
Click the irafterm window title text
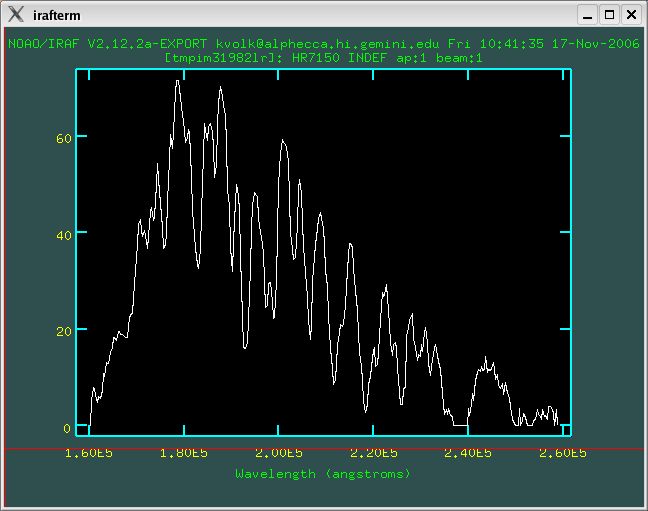[57, 16]
